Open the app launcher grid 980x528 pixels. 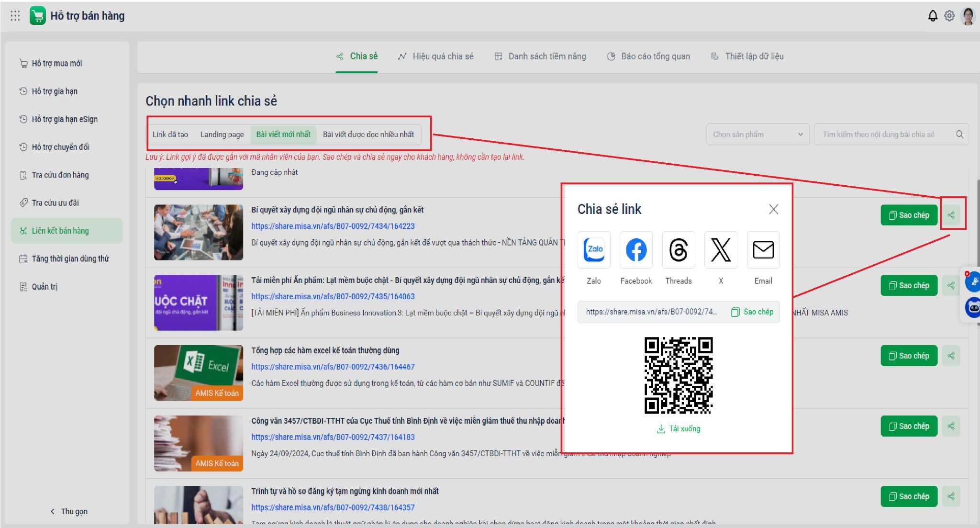(15, 16)
